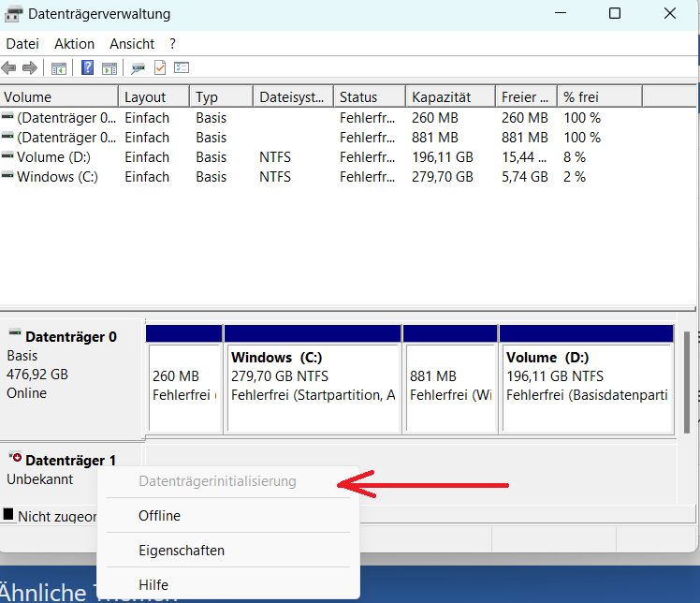Click the rescan disks magnifier icon
The height and width of the screenshot is (603, 700).
pos(138,68)
